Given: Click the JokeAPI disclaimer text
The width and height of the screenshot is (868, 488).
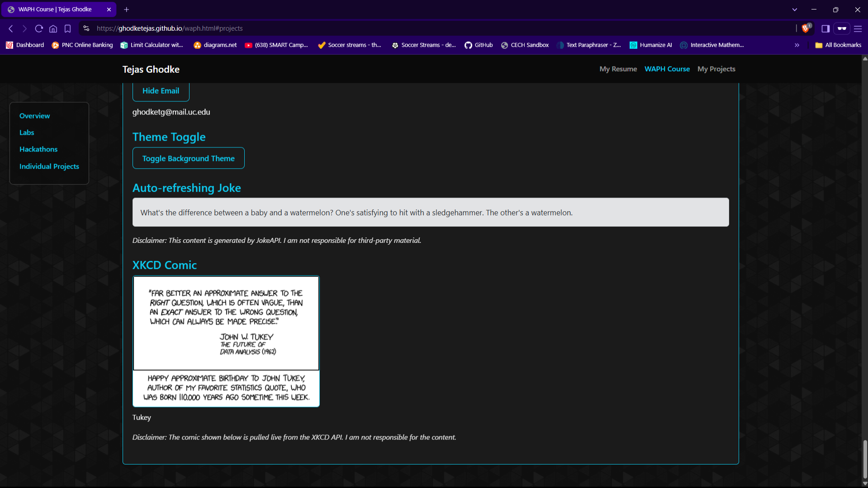Looking at the screenshot, I should [x=276, y=241].
